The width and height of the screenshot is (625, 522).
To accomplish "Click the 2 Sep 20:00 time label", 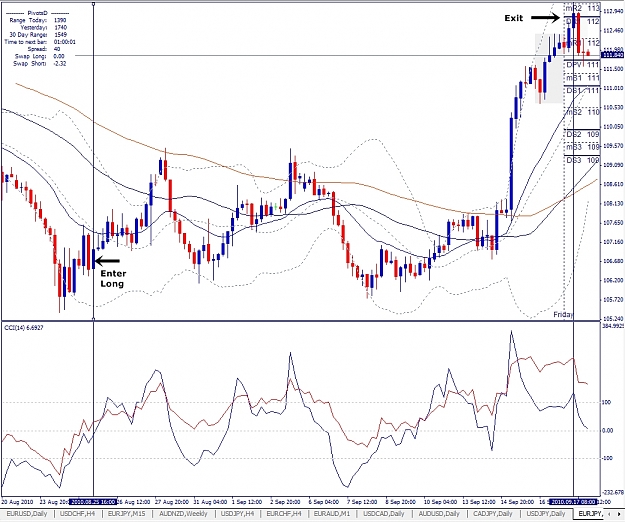I will [285, 502].
